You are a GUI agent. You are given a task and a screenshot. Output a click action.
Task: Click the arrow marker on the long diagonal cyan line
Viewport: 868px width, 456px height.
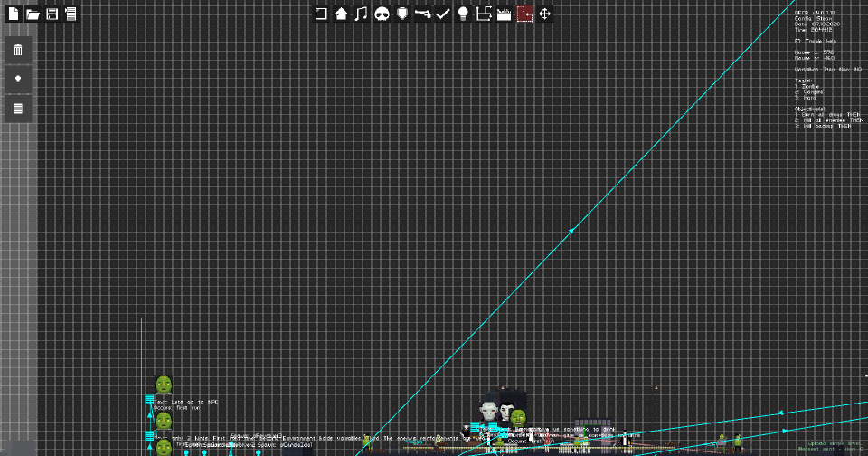tap(571, 230)
